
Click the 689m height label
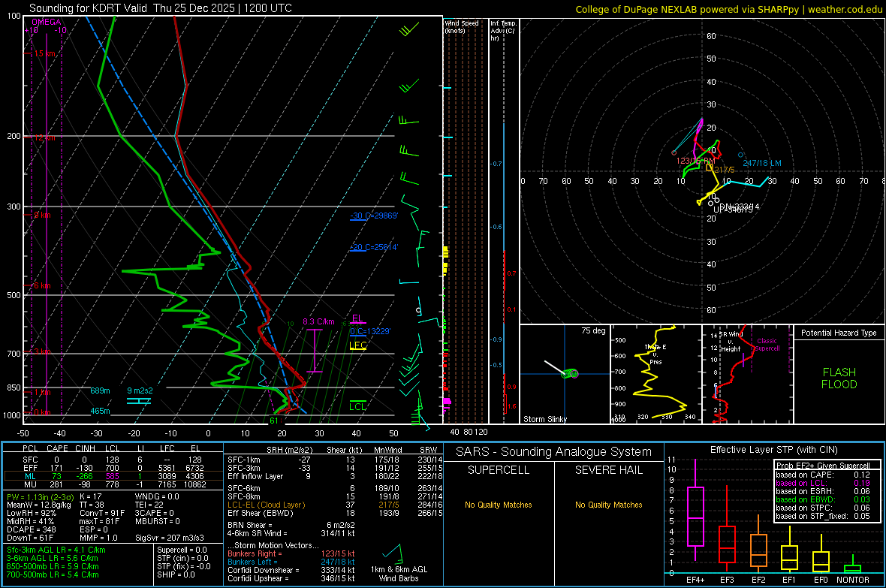(x=100, y=390)
